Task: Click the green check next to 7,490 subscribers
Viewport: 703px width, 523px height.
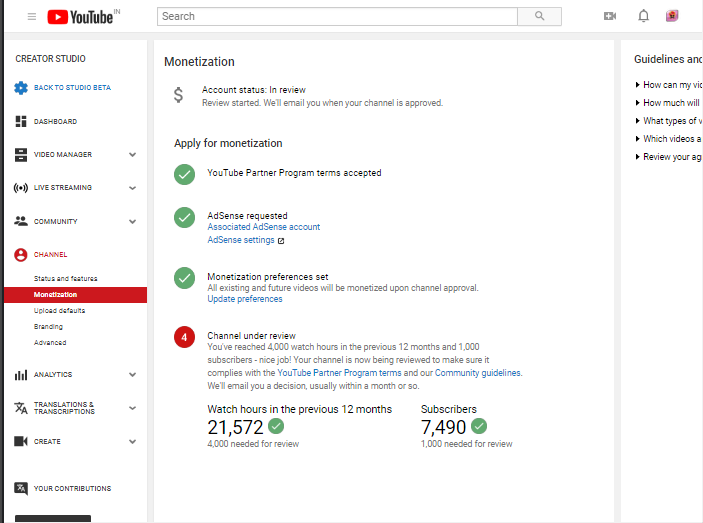Action: coord(479,426)
